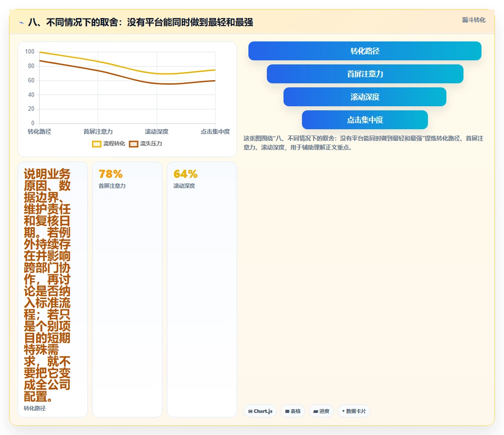Select the 滚动深度 funnel bar
This screenshot has height=435, width=504.
click(x=365, y=97)
